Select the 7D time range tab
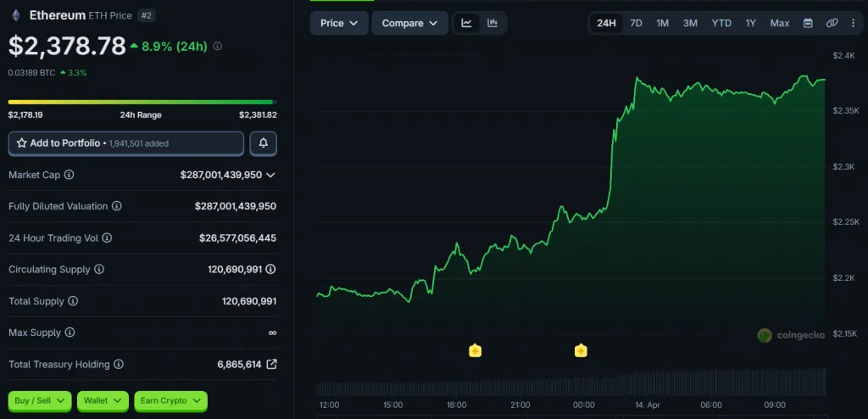Image resolution: width=868 pixels, height=419 pixels. point(636,23)
